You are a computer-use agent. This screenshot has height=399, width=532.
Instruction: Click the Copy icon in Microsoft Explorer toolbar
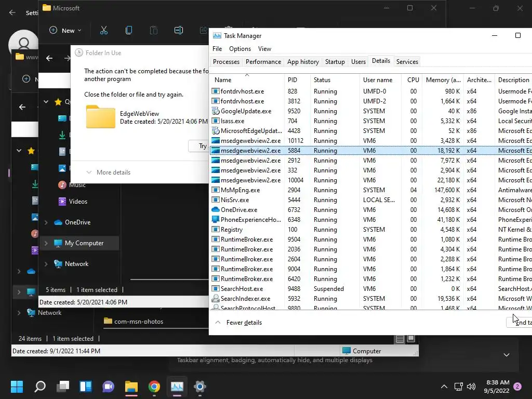click(129, 30)
